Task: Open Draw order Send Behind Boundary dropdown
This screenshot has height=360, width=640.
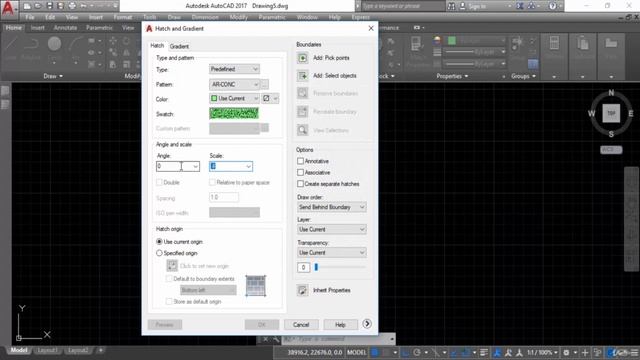Action: [331, 207]
